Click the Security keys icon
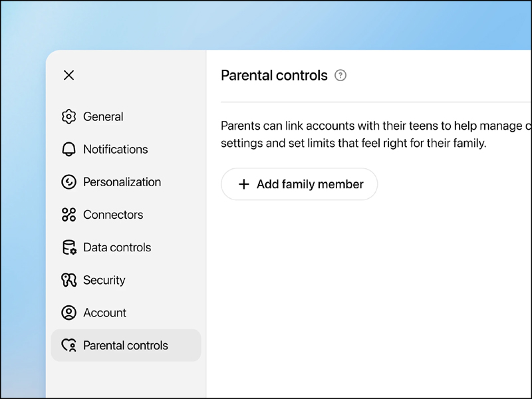This screenshot has width=532, height=399. [68, 280]
